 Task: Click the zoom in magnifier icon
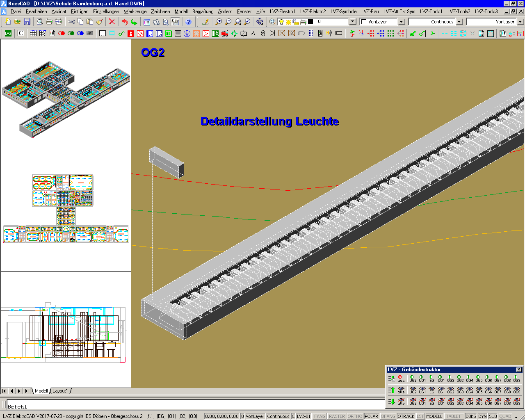pos(219,22)
